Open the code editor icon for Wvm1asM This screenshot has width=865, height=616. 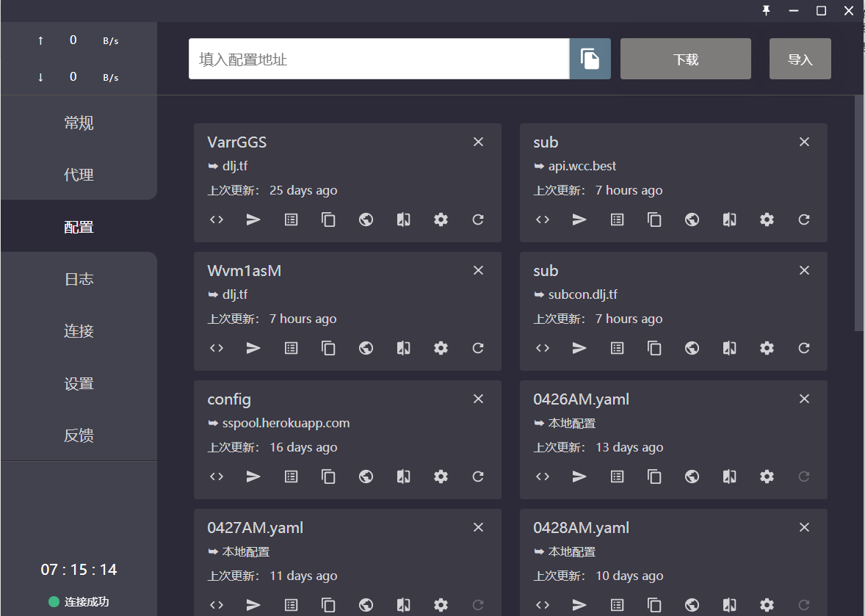(x=216, y=348)
